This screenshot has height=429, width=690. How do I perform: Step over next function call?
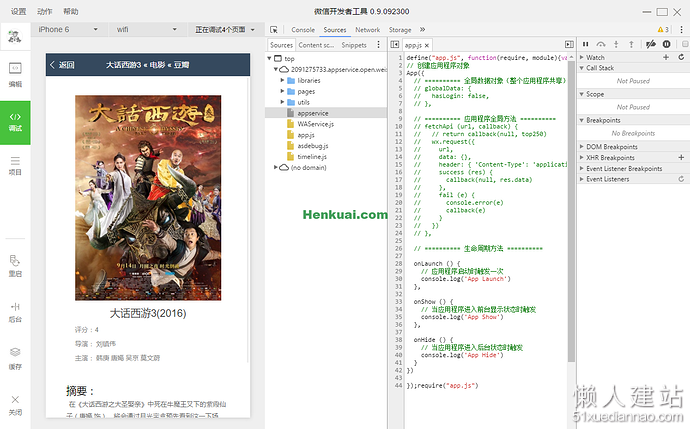(601, 44)
